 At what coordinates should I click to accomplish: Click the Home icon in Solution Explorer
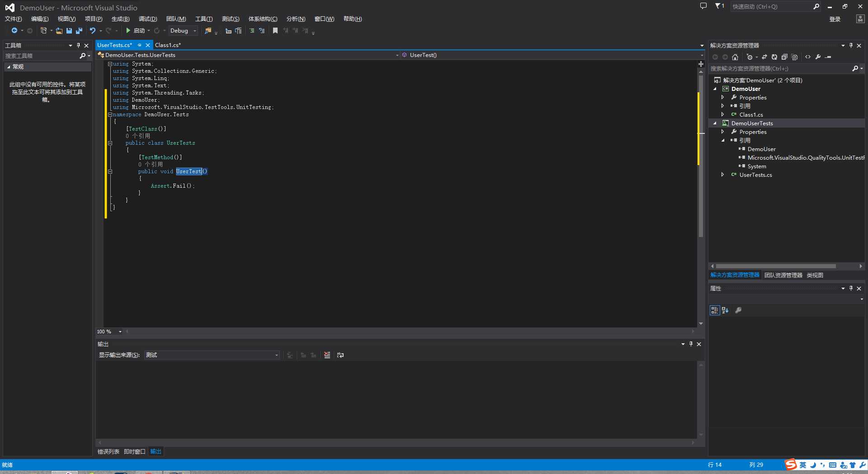(735, 57)
